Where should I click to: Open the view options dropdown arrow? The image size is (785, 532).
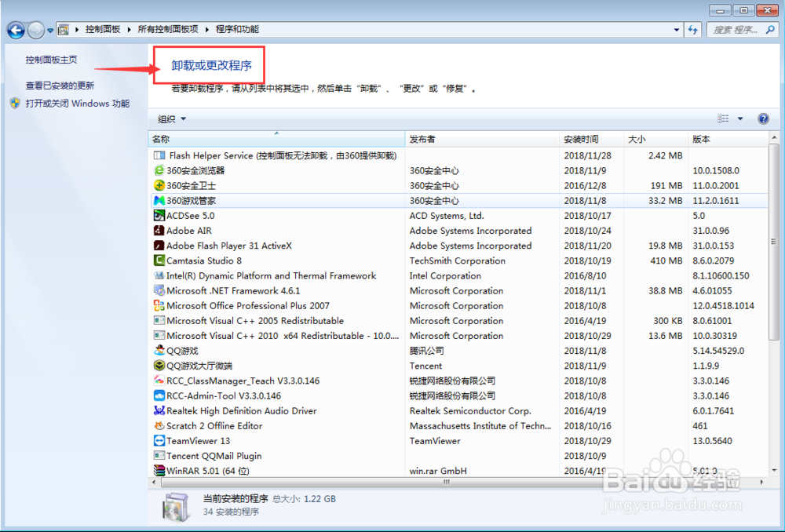(740, 118)
